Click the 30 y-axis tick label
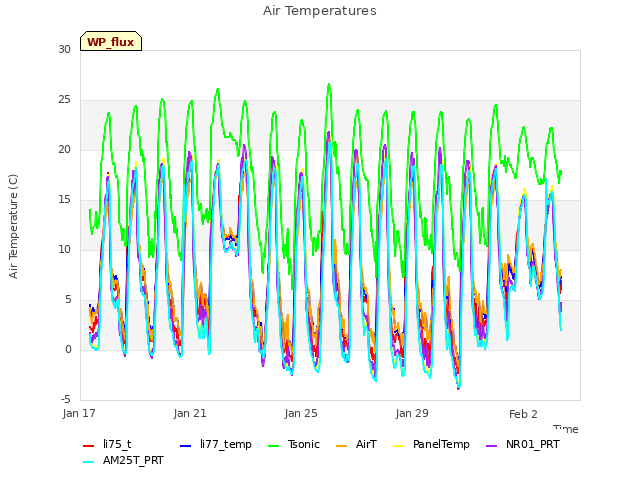This screenshot has height=480, width=640. click(x=64, y=49)
